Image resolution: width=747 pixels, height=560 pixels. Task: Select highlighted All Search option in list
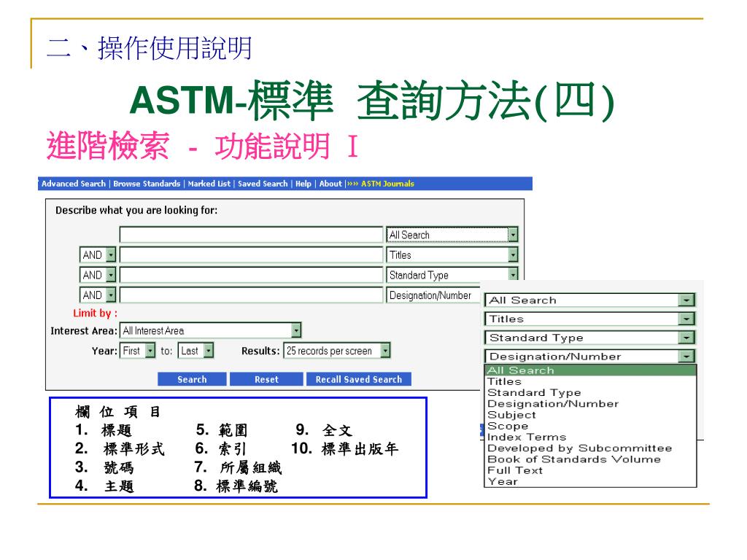point(590,370)
